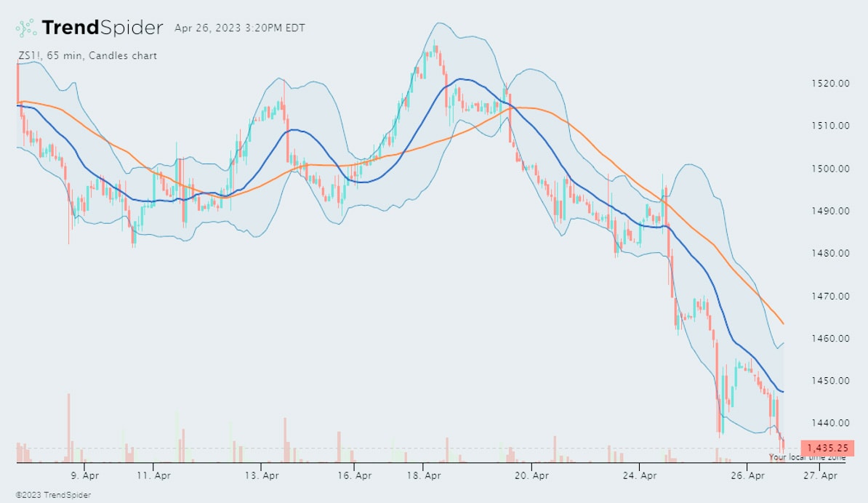
Task: Click the orange moving average line's right end
Action: point(781,322)
